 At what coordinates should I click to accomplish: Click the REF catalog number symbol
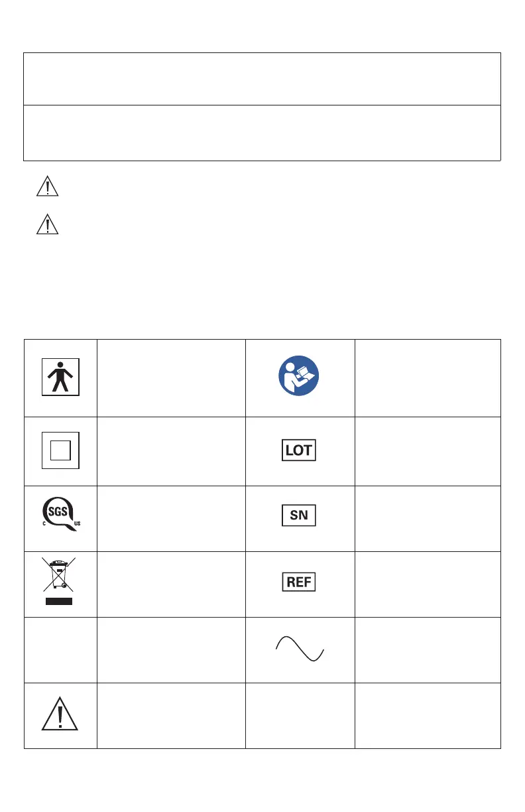[x=298, y=582]
